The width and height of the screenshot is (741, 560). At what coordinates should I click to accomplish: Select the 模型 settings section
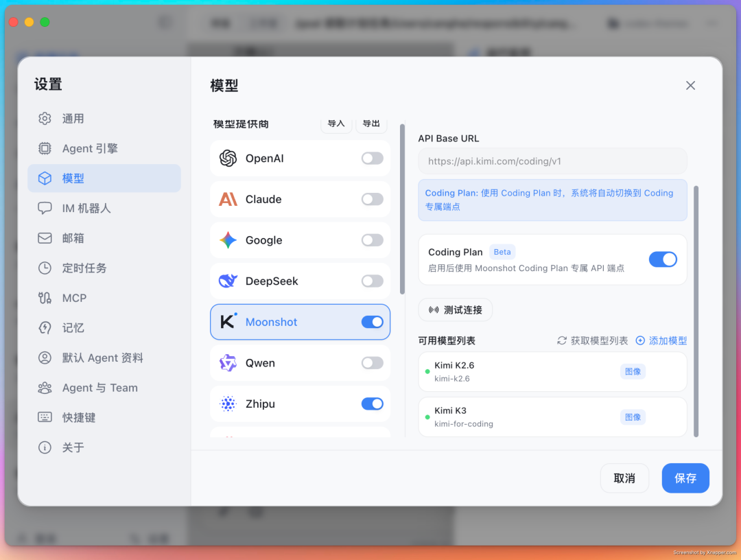click(x=104, y=178)
